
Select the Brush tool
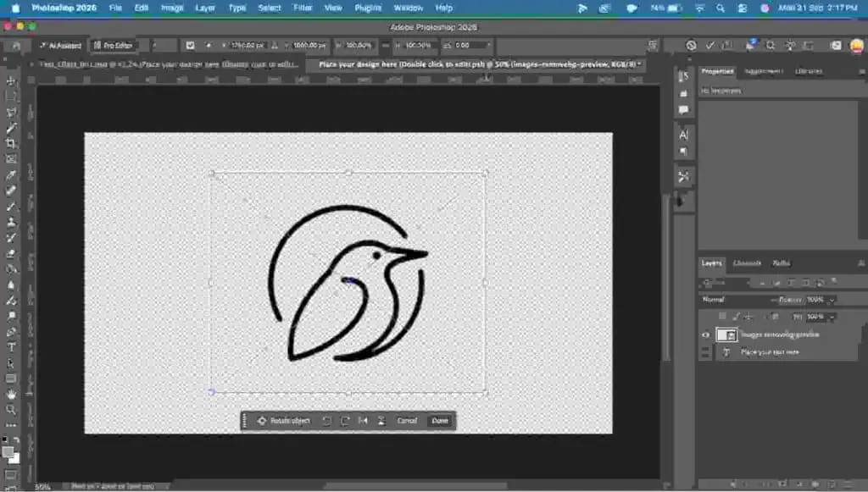pos(10,206)
